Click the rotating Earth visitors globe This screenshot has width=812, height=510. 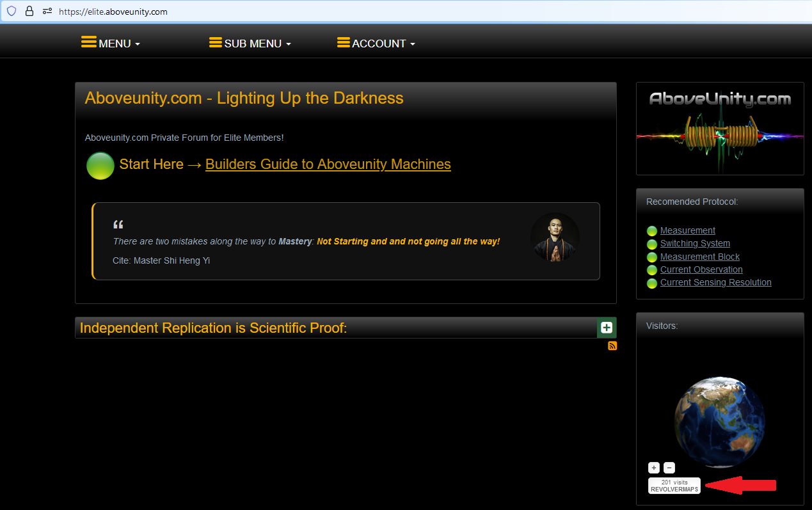coord(720,422)
